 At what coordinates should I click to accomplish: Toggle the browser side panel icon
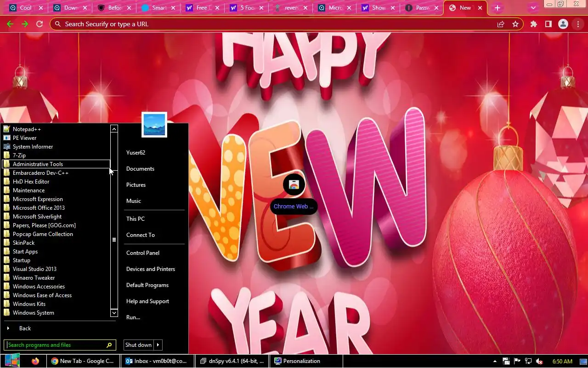(548, 24)
